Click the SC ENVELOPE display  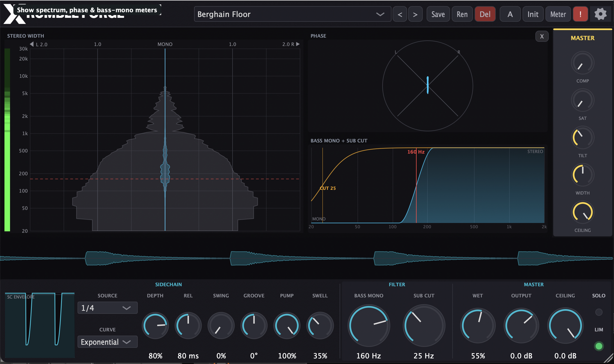click(x=40, y=325)
